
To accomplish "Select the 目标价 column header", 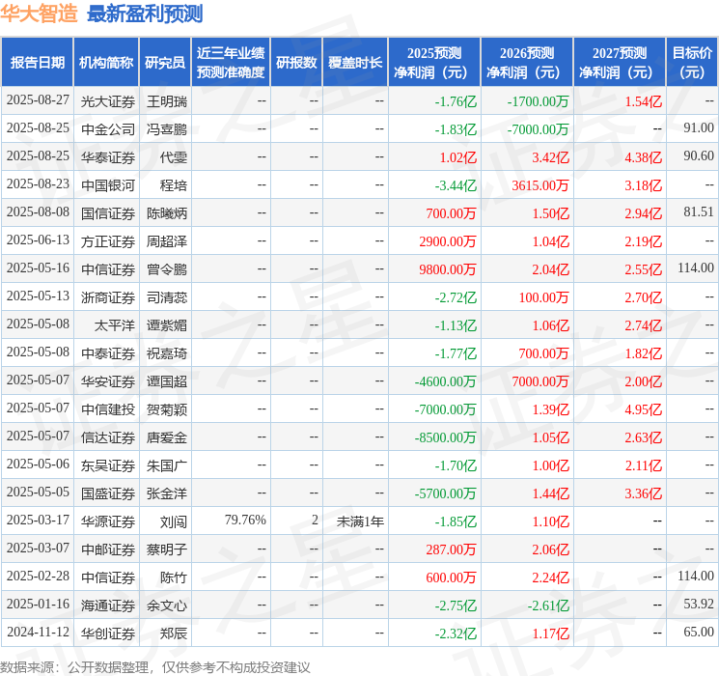I will tap(692, 62).
